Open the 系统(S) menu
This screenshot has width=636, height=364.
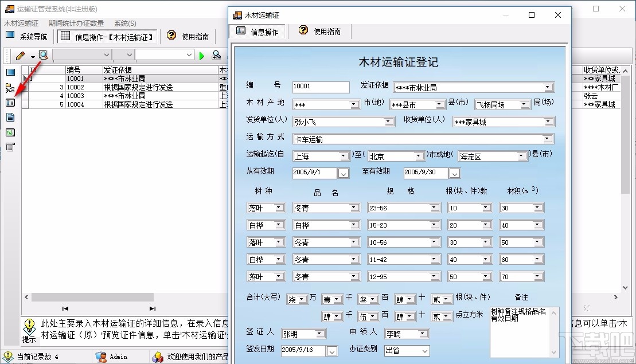pos(124,23)
